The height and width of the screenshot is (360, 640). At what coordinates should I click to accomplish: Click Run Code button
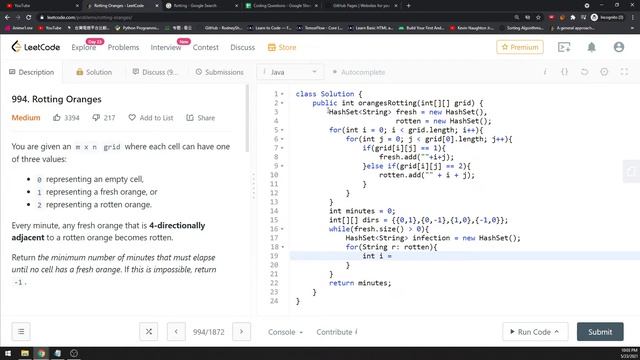tap(535, 331)
